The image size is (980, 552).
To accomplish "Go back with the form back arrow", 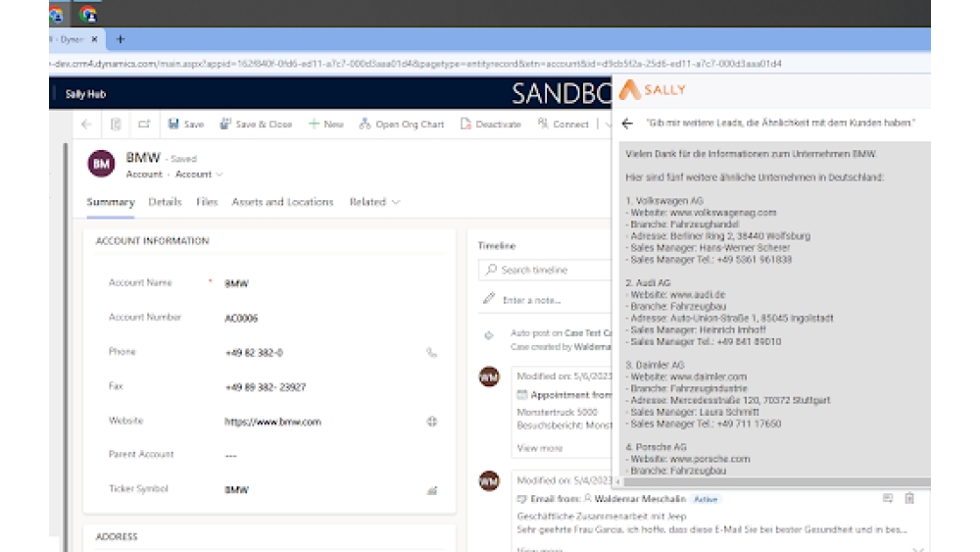I will pyautogui.click(x=87, y=124).
